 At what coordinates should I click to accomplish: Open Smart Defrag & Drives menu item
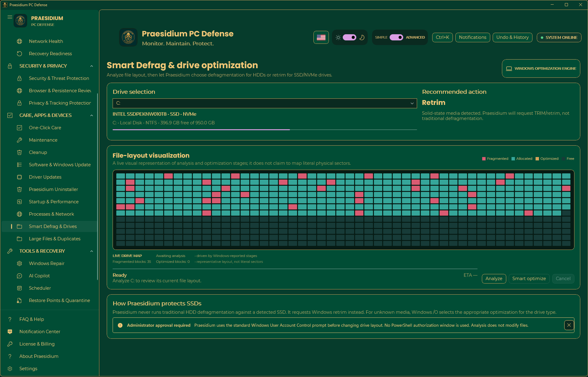click(49, 226)
